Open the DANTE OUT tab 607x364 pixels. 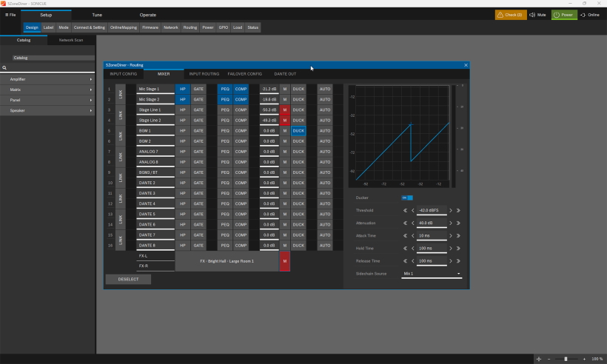[x=285, y=74]
